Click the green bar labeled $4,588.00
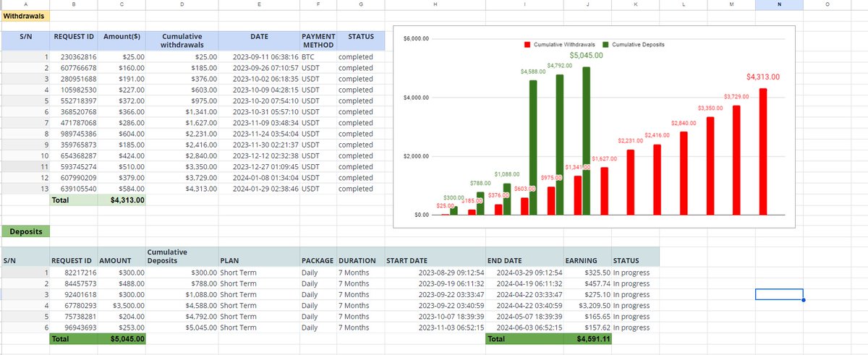The image size is (868, 355). 534,147
